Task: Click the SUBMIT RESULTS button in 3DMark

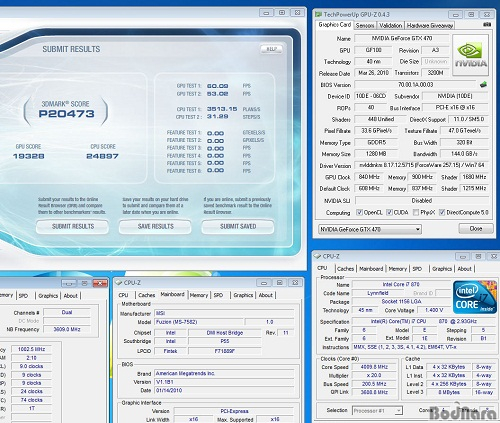Action: (73, 227)
